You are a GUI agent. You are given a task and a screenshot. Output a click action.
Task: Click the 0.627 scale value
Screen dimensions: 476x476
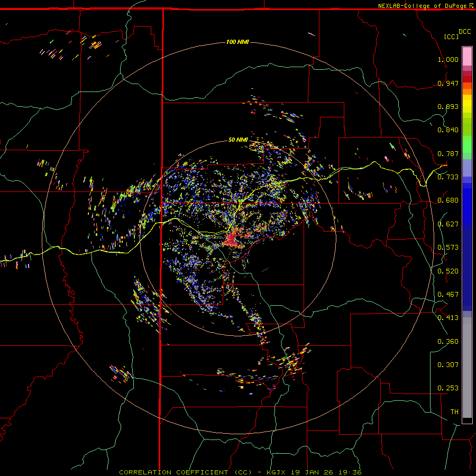448,224
